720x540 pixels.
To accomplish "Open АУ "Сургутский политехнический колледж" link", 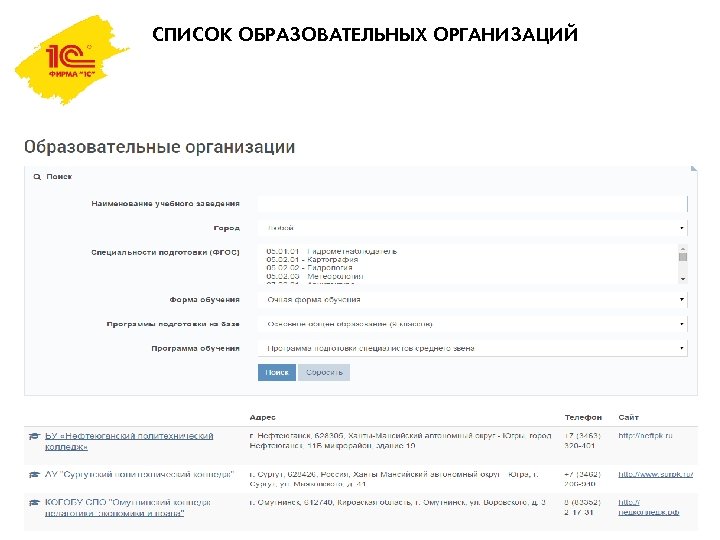I will pyautogui.click(x=139, y=474).
